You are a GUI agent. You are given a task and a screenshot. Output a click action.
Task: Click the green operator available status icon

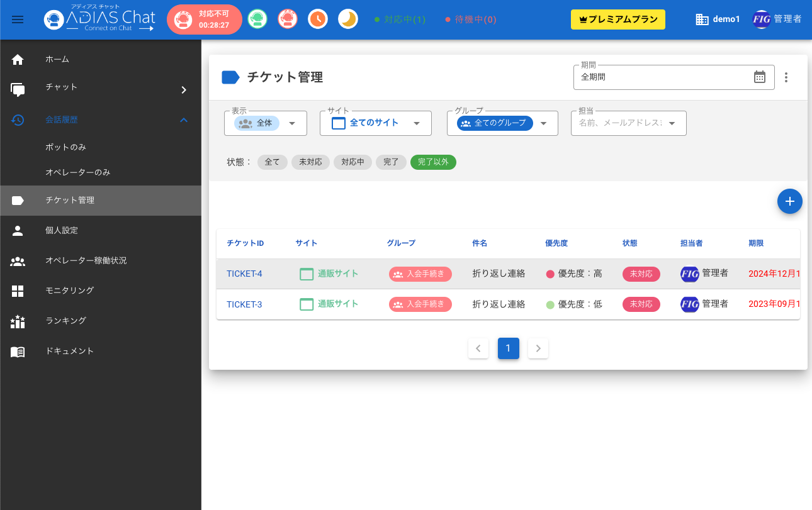(257, 19)
